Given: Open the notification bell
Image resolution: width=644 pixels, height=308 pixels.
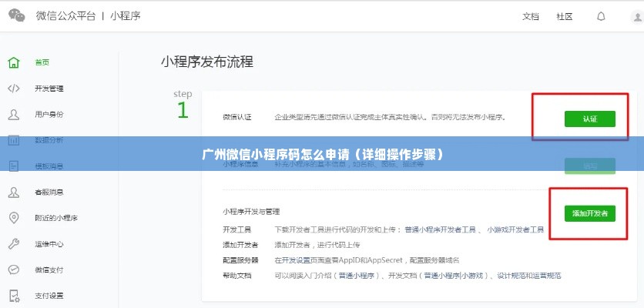Looking at the screenshot, I should (x=601, y=16).
